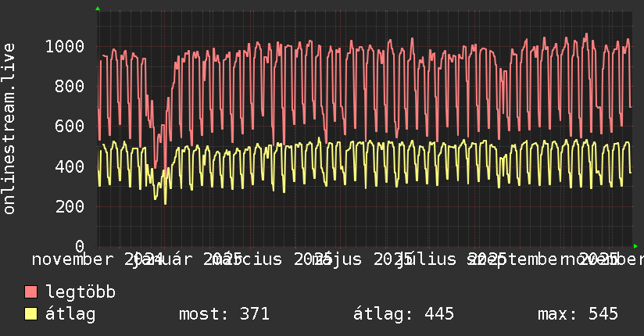Click the leftmost "november" x-axis label
Viewport: 644px width, 336px height.
[77, 259]
